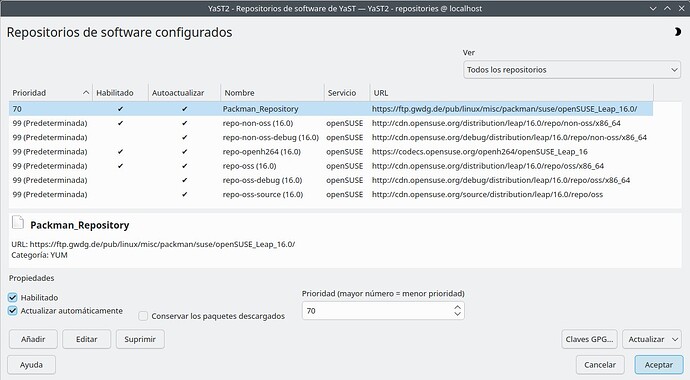Click the openSUSE service cell for repo-oss-source
Viewport: 690px width, 380px height.
coord(345,194)
